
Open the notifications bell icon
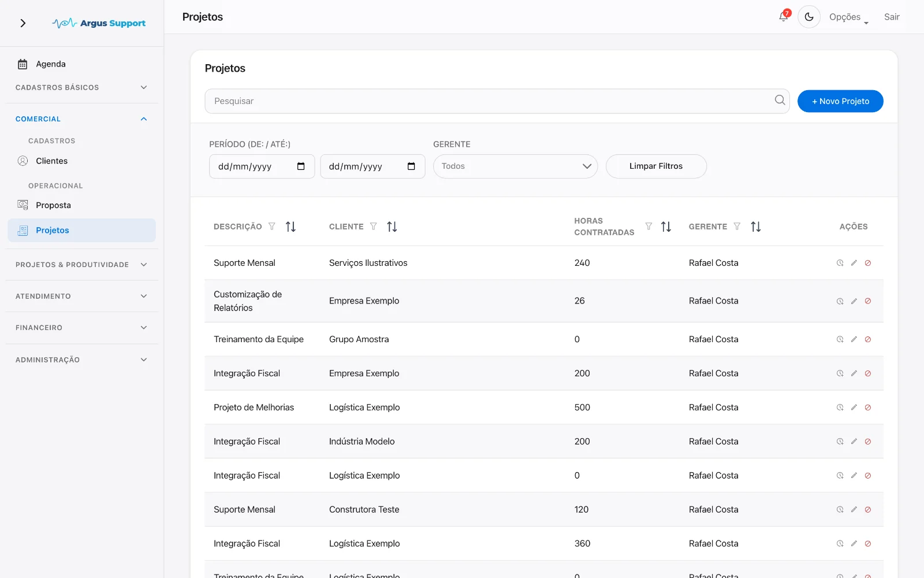click(784, 17)
